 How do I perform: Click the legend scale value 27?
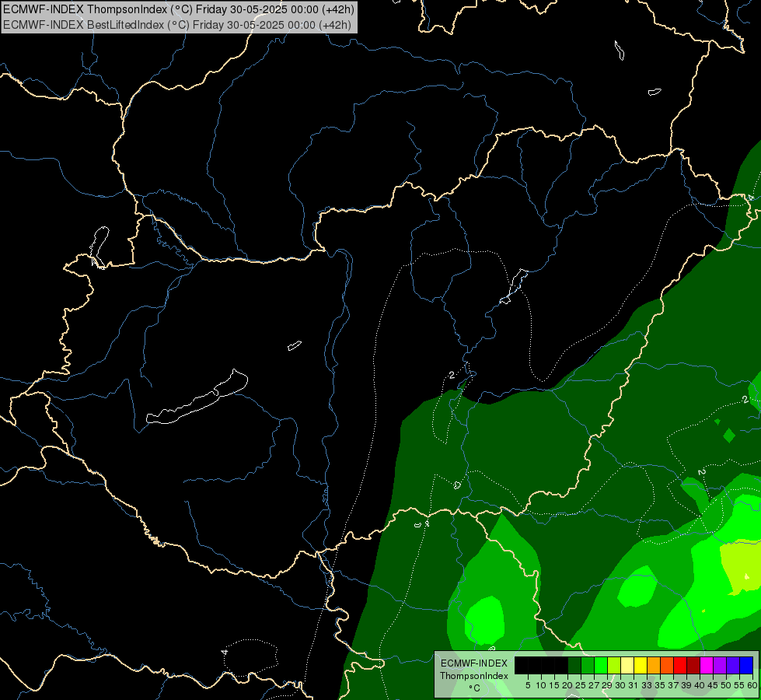tap(594, 685)
